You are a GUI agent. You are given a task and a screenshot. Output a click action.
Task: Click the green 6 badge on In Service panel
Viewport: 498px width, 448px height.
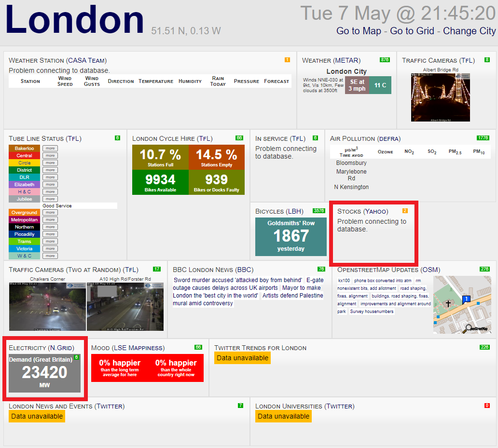(x=316, y=138)
